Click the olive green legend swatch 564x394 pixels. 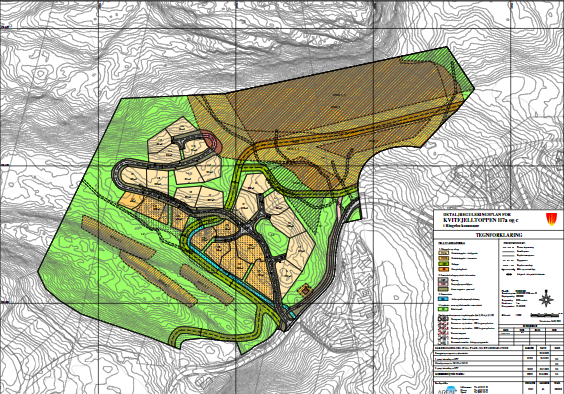tap(444, 264)
